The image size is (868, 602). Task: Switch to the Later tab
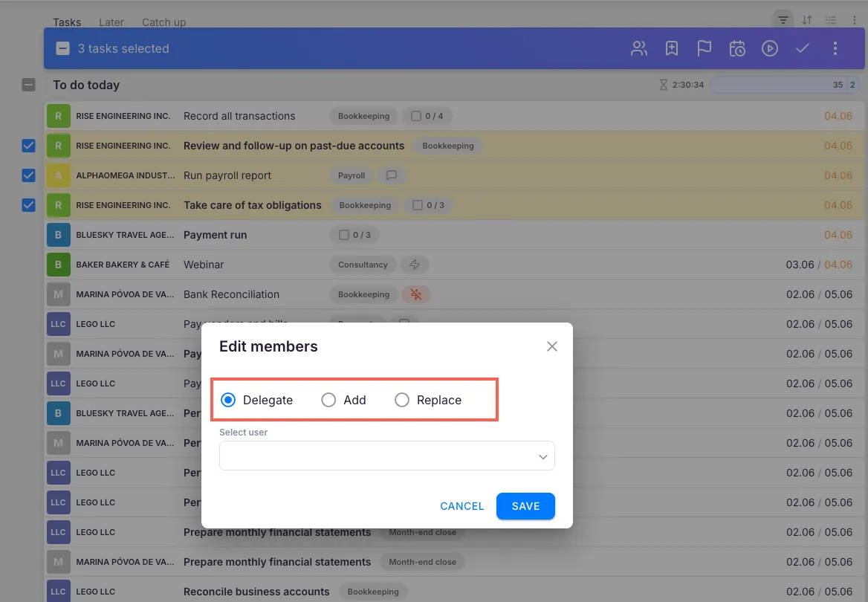(x=111, y=22)
